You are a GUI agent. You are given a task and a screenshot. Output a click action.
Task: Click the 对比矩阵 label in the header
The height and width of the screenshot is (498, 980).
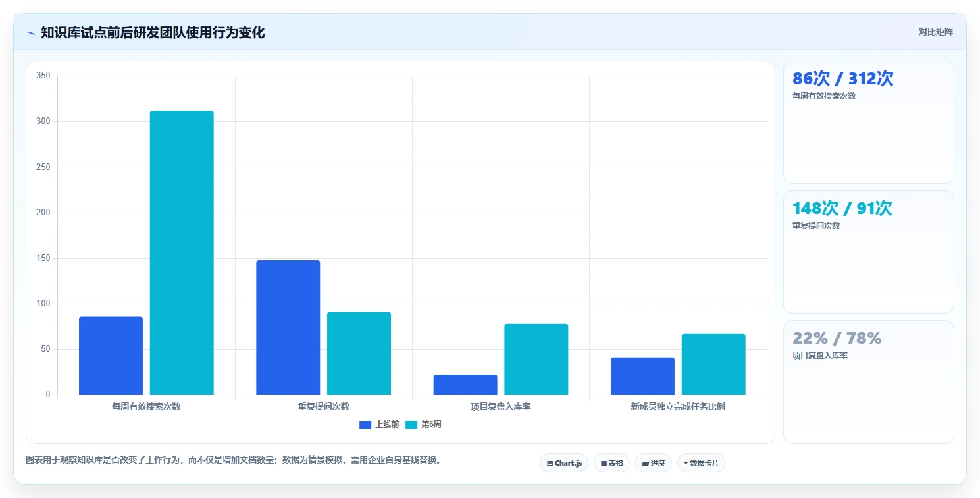[935, 32]
